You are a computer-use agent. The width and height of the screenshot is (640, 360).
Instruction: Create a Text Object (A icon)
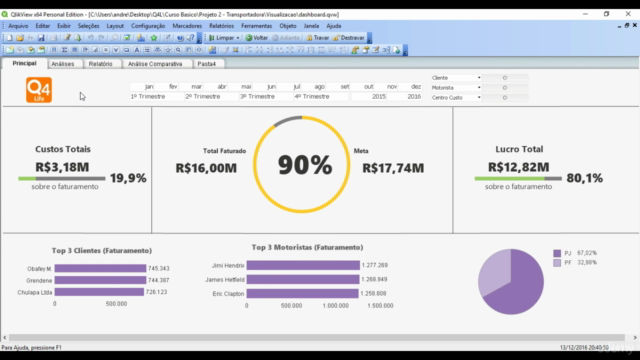[137, 50]
